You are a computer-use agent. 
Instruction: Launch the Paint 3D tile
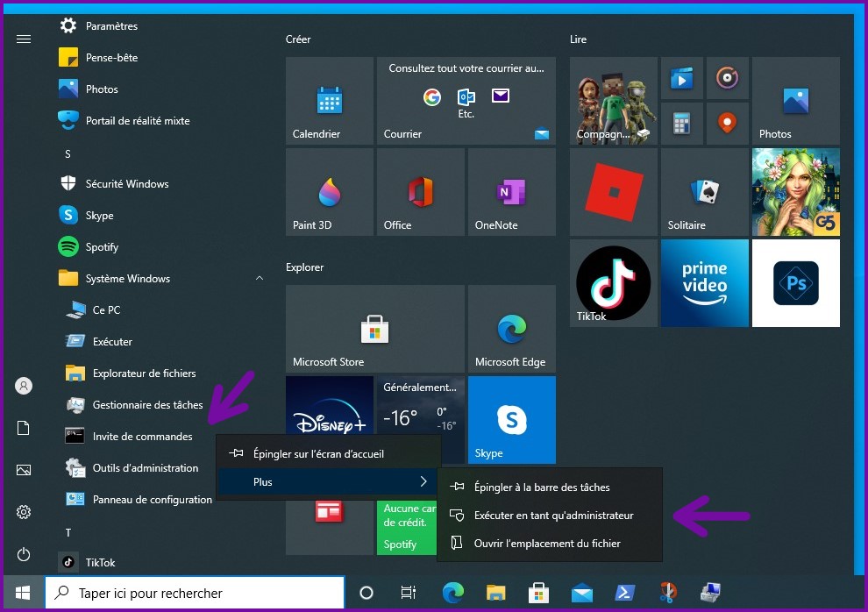tap(329, 191)
